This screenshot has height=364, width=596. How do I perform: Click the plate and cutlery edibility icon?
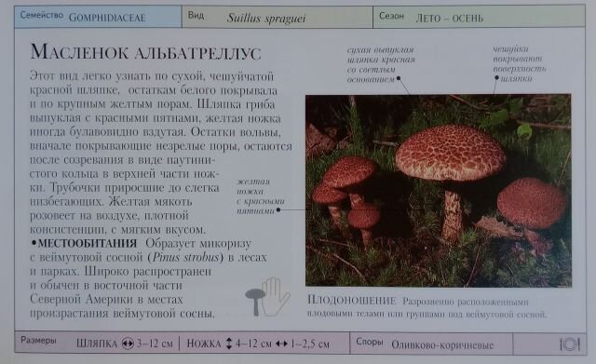[569, 344]
